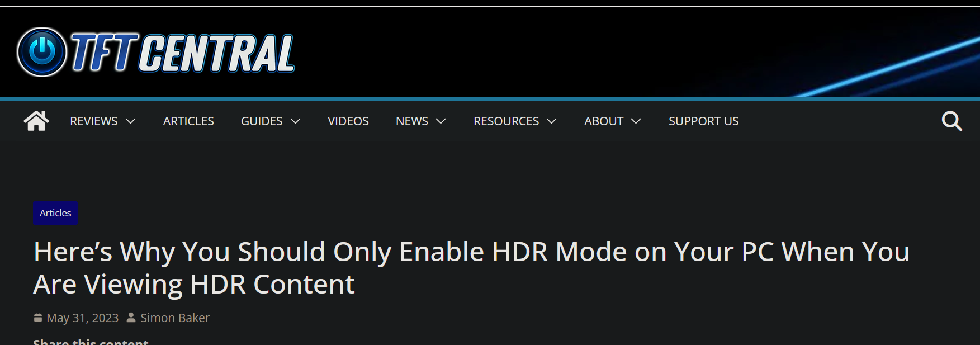This screenshot has width=980, height=345.
Task: Open the About menu item
Action: (604, 121)
